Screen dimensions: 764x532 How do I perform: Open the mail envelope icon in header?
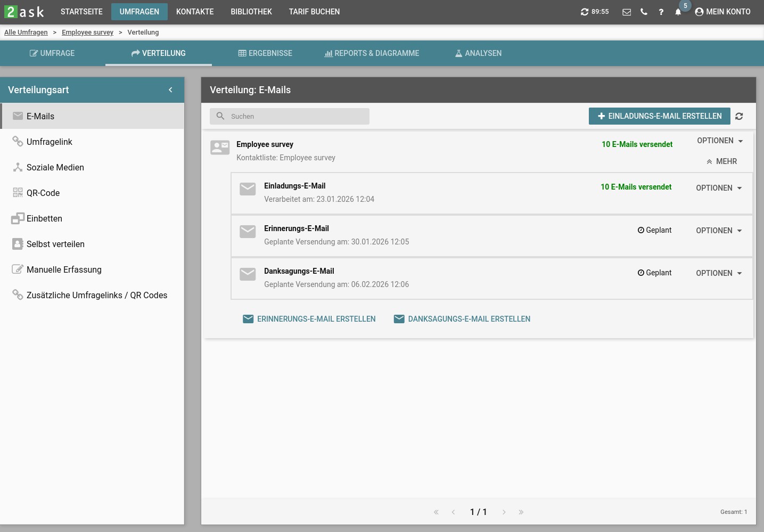[x=627, y=12]
